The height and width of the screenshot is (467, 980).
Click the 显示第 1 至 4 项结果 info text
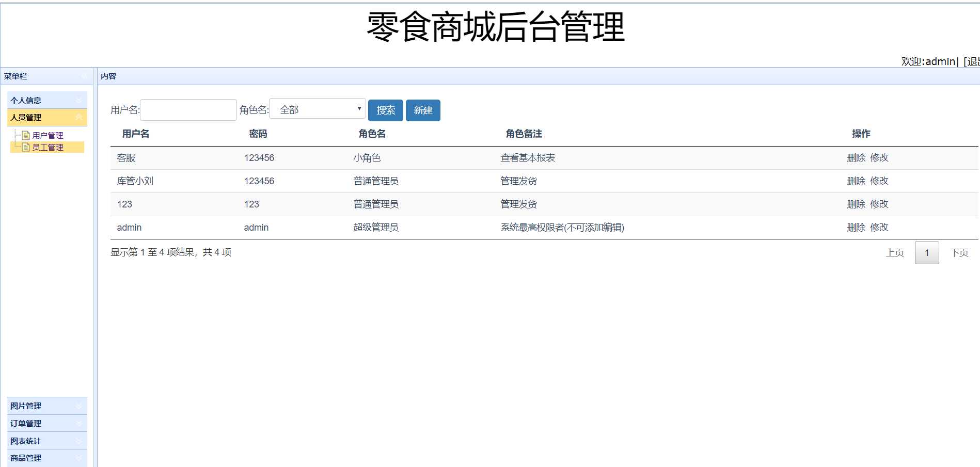pos(171,252)
